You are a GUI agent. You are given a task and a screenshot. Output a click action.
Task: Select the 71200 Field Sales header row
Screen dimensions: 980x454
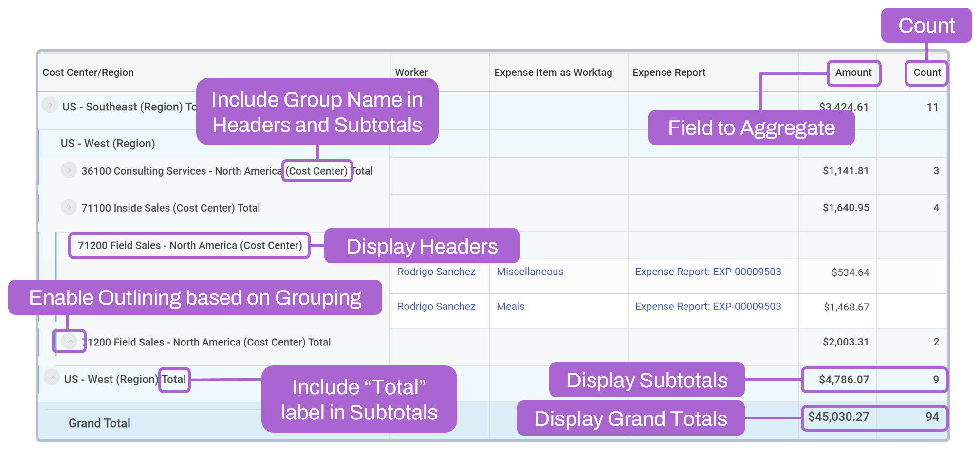click(x=190, y=245)
